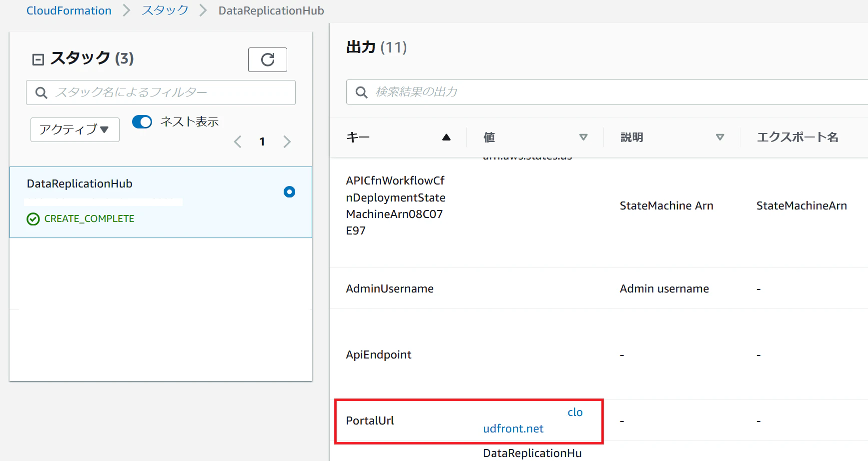Sort by key ascending arrow
The image size is (868, 461).
(446, 137)
